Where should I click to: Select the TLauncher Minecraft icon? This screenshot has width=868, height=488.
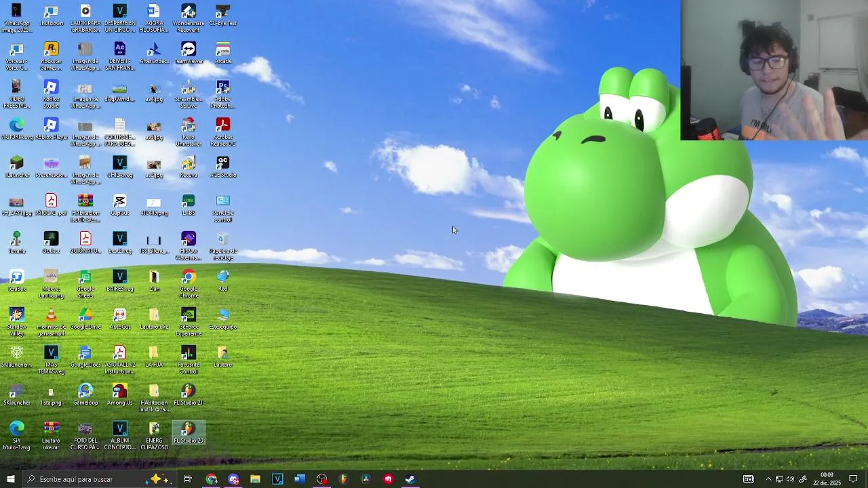(x=17, y=167)
